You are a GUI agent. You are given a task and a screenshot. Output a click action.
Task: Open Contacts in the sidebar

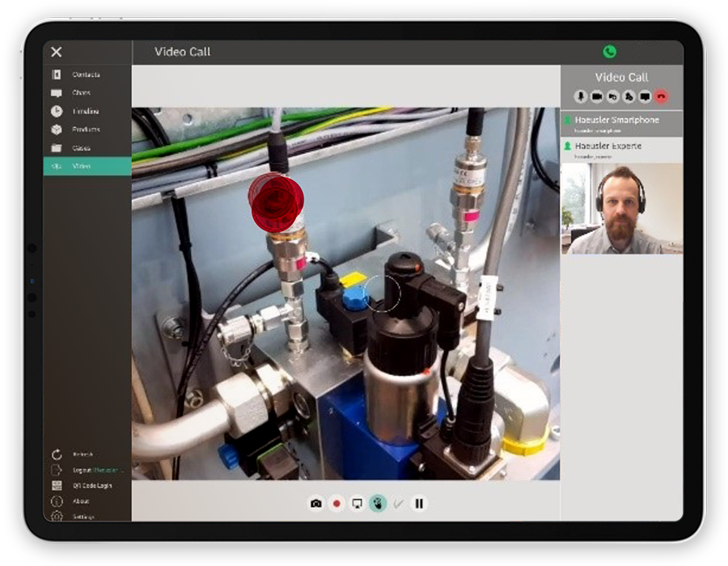point(86,74)
